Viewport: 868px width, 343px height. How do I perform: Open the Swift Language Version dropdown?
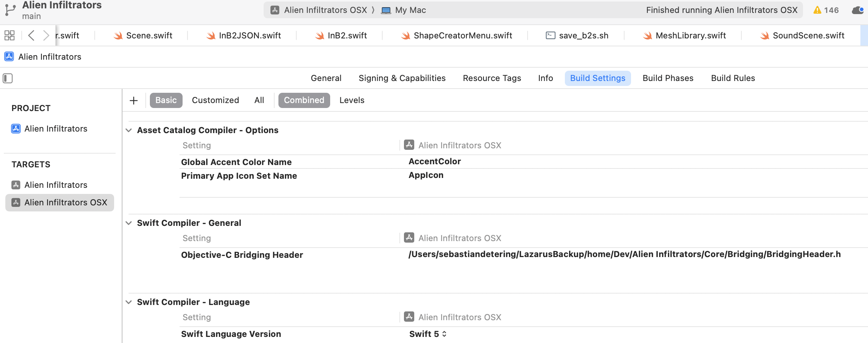[428, 334]
